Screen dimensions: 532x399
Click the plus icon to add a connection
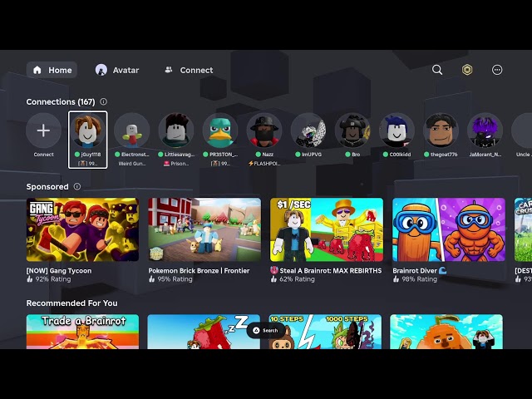pos(43,131)
